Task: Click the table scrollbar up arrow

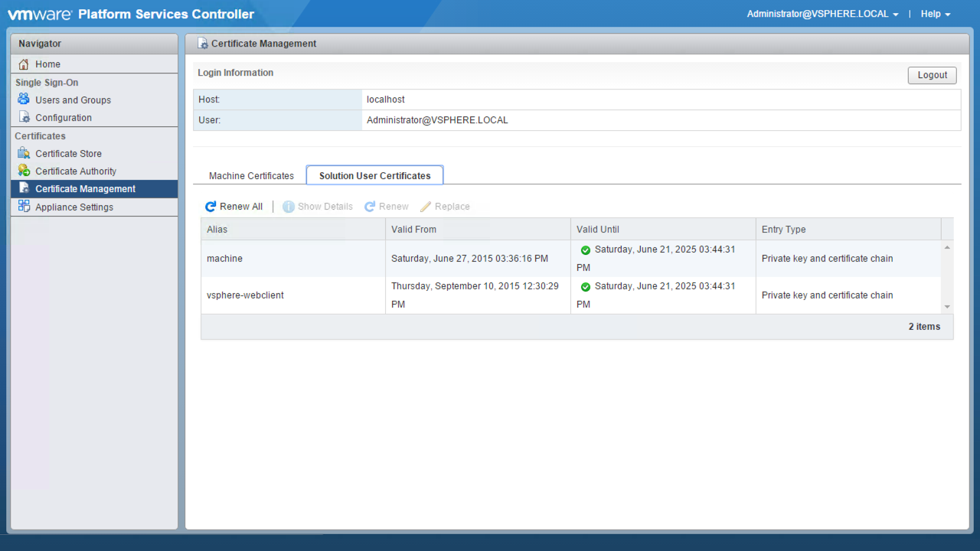Action: point(947,247)
